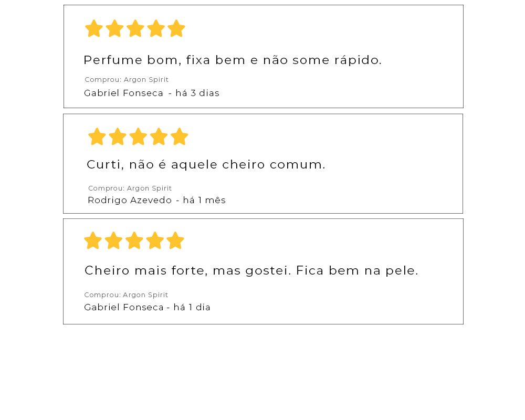Click the "há 3 dias" timestamp

click(197, 93)
